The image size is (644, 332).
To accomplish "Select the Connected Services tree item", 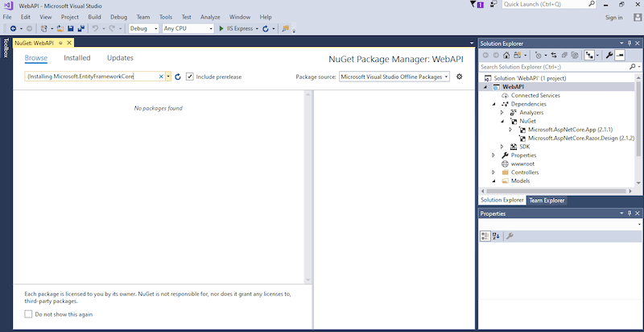I will tap(535, 95).
